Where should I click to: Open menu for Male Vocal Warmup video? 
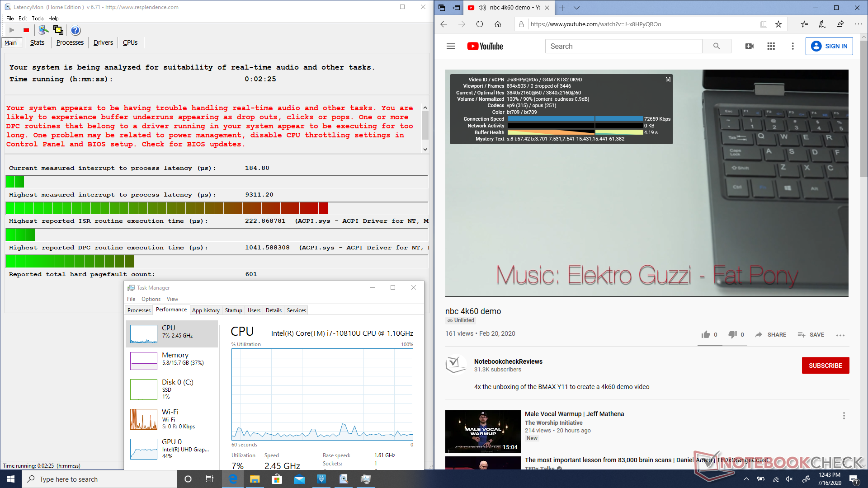coord(844,416)
